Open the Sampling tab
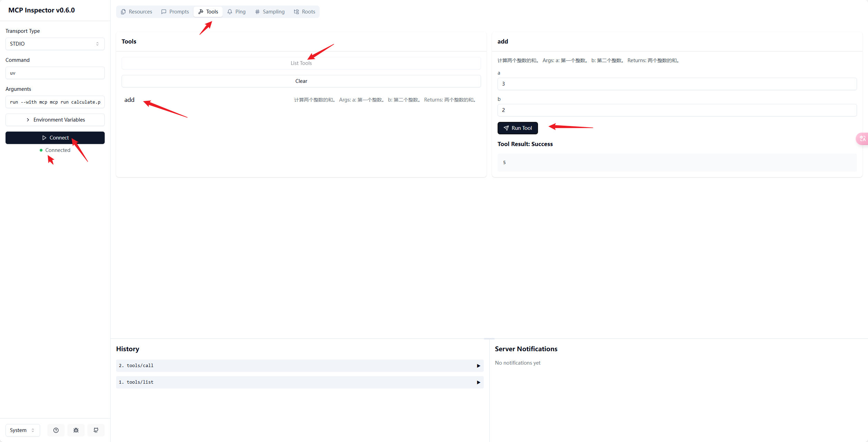The height and width of the screenshot is (442, 868). pyautogui.click(x=270, y=12)
